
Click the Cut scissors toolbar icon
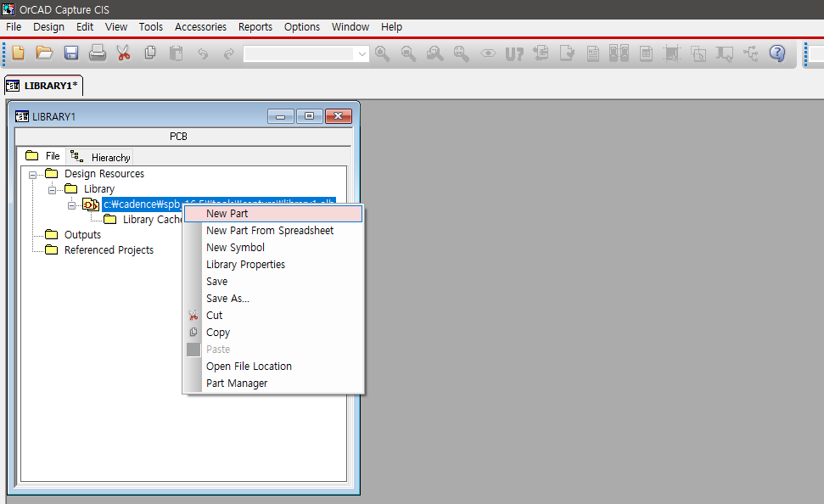(x=124, y=53)
